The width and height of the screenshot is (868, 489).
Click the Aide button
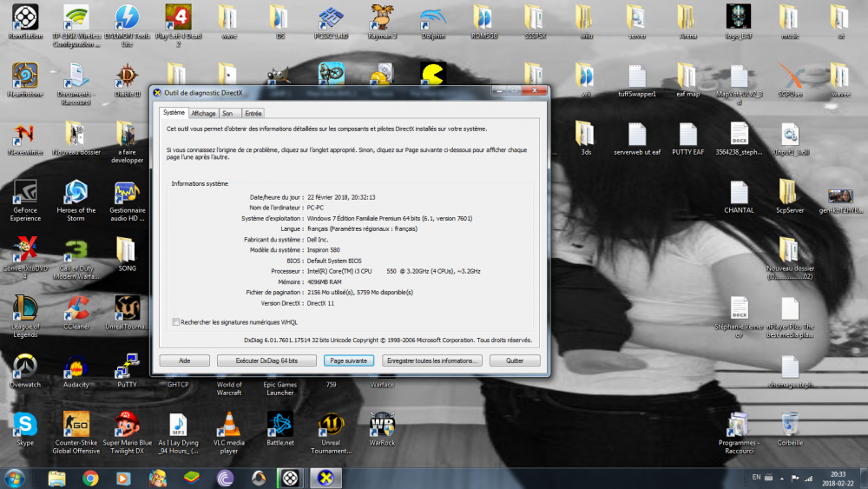click(184, 360)
